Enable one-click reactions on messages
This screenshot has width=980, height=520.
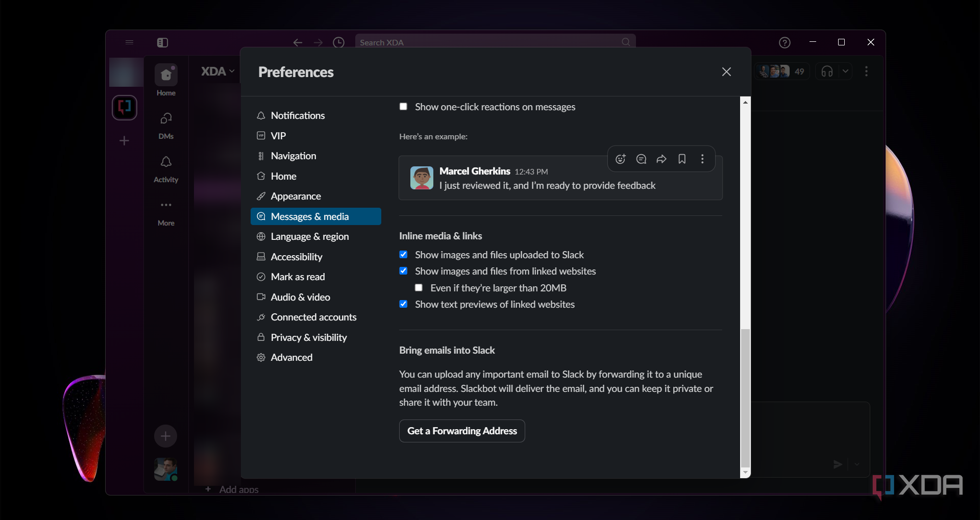[x=403, y=107]
